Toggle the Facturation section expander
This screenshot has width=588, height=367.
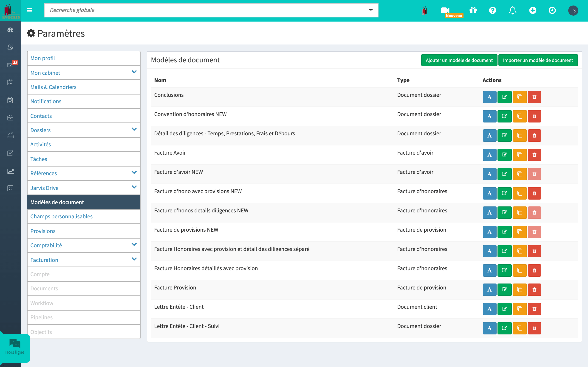(133, 260)
